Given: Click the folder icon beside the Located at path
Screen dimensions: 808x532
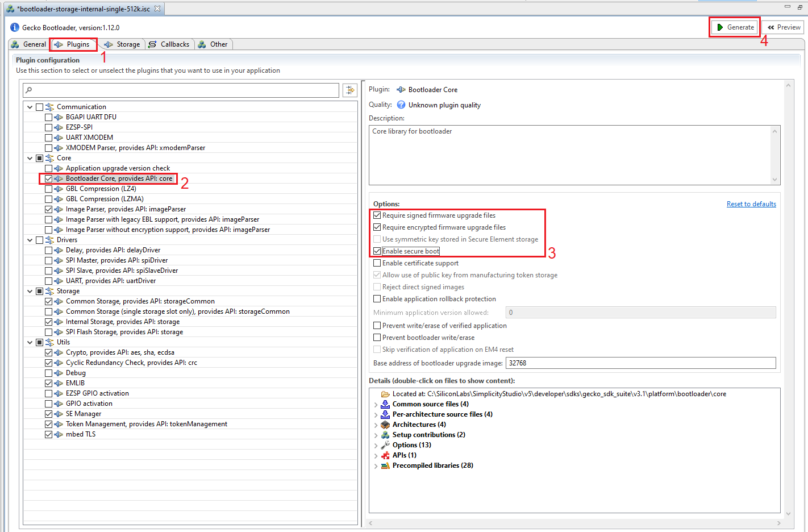Looking at the screenshot, I should pos(386,393).
